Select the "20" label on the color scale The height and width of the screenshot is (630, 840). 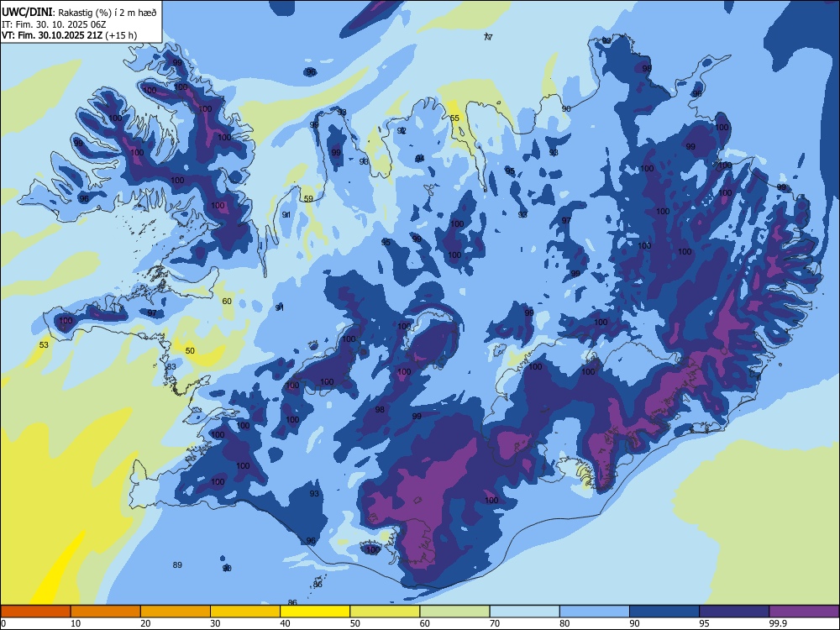pyautogui.click(x=145, y=623)
